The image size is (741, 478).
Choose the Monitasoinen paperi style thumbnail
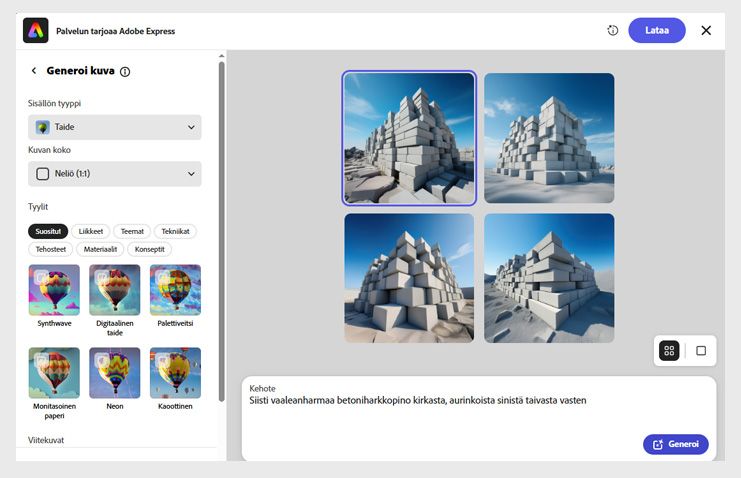(54, 373)
